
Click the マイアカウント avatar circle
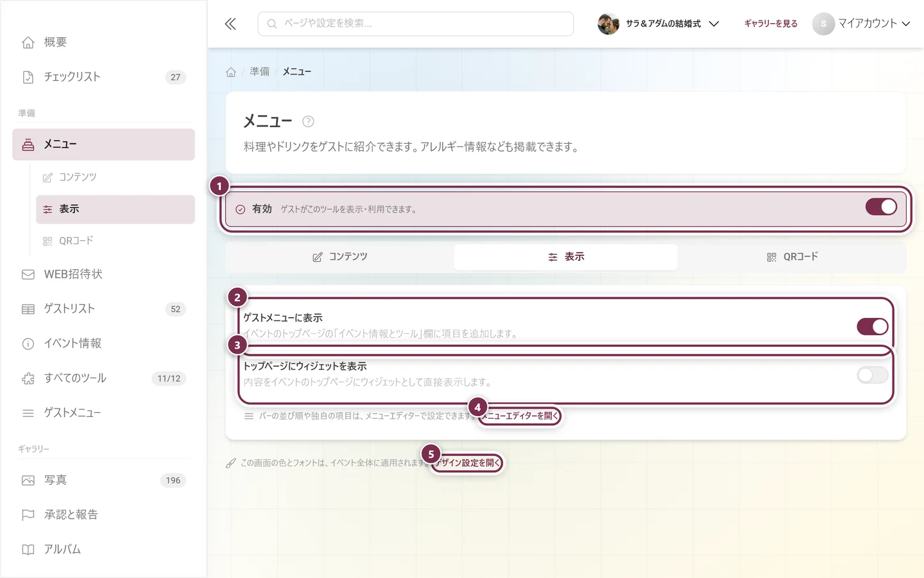(x=823, y=24)
